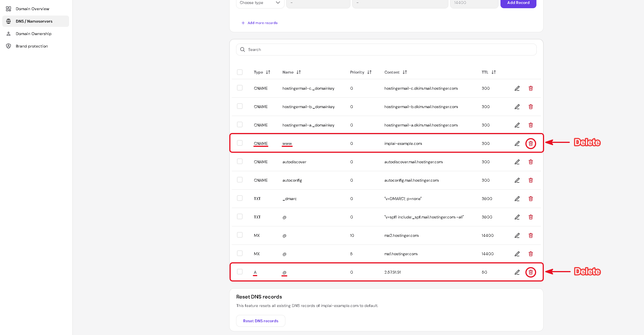Edit the www CNAME record

tap(517, 143)
